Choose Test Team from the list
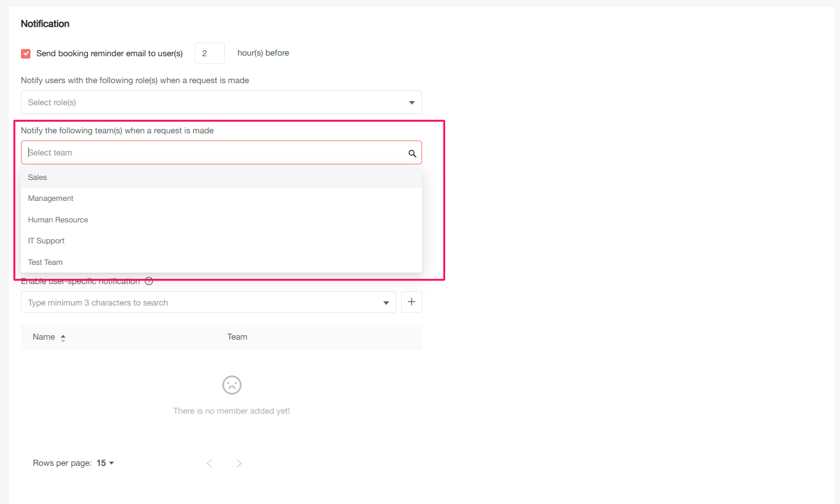This screenshot has height=504, width=840. [45, 262]
